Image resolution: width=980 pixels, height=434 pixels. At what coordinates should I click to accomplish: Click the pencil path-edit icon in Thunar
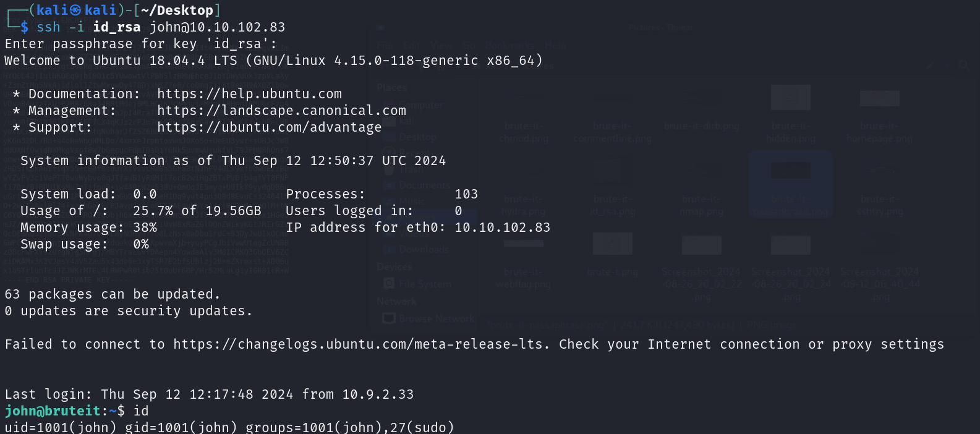[x=930, y=66]
